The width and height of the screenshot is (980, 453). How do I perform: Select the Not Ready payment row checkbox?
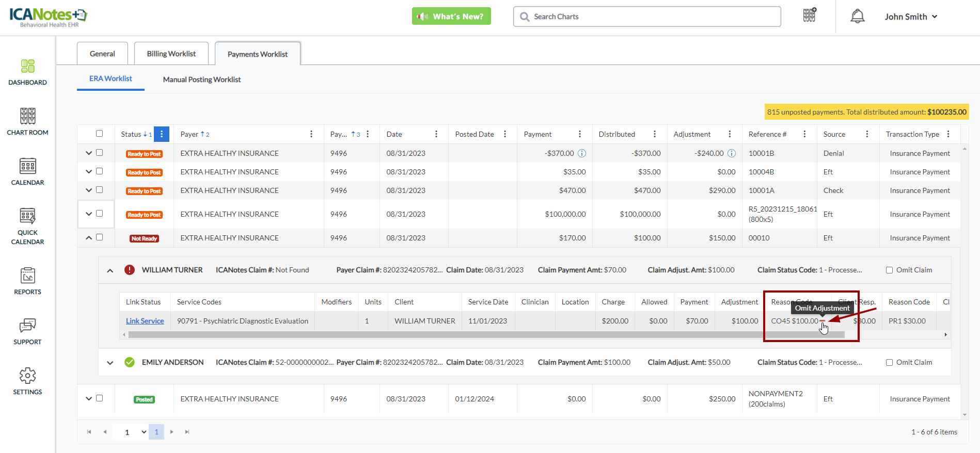tap(100, 237)
